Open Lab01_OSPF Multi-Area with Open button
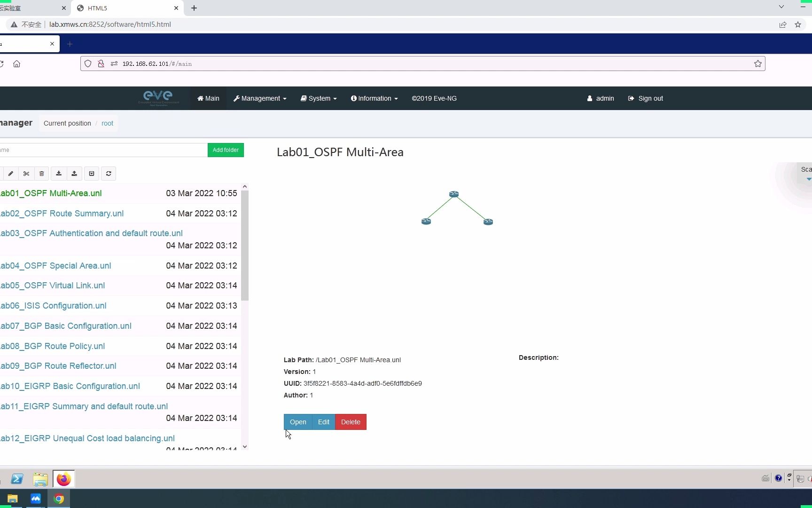The image size is (812, 508). pyautogui.click(x=298, y=422)
